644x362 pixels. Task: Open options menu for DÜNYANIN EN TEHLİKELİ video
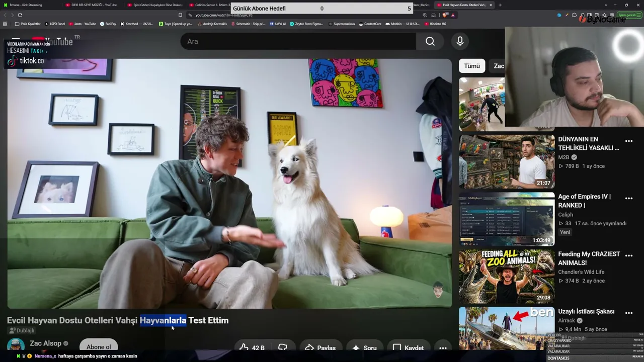tap(629, 141)
